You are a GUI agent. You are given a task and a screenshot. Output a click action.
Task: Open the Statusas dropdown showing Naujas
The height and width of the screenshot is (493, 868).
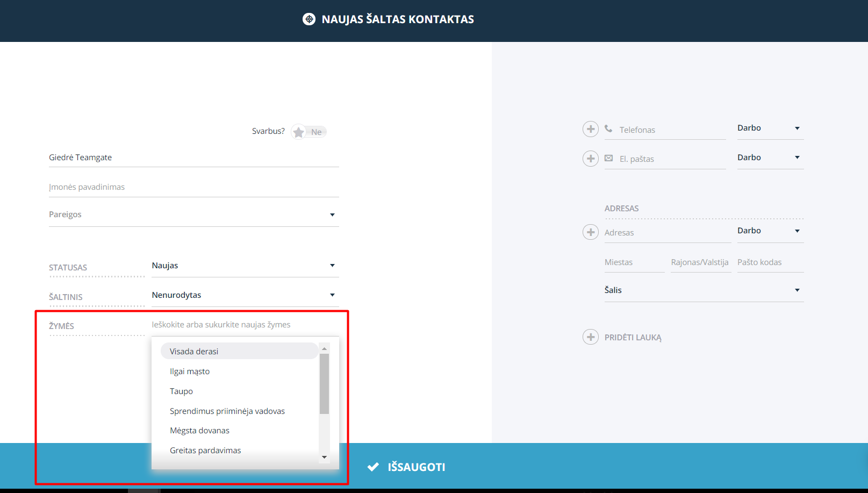[x=245, y=266]
